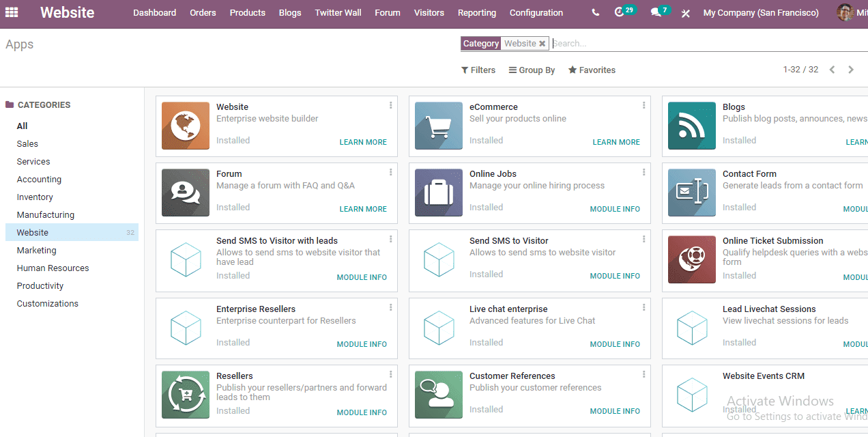Open the Reporting menu
The height and width of the screenshot is (437, 868).
coord(477,13)
